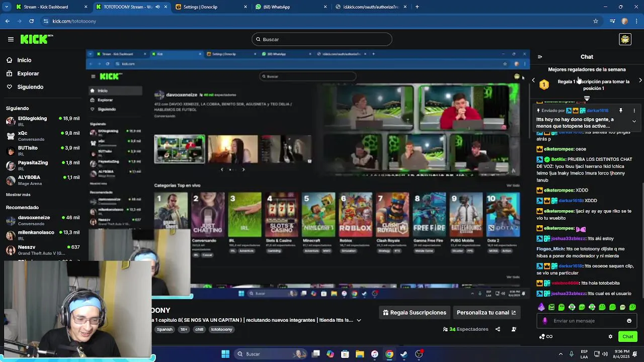The width and height of the screenshot is (644, 362).
Task: Bookmark this page with star
Action: 596,21
